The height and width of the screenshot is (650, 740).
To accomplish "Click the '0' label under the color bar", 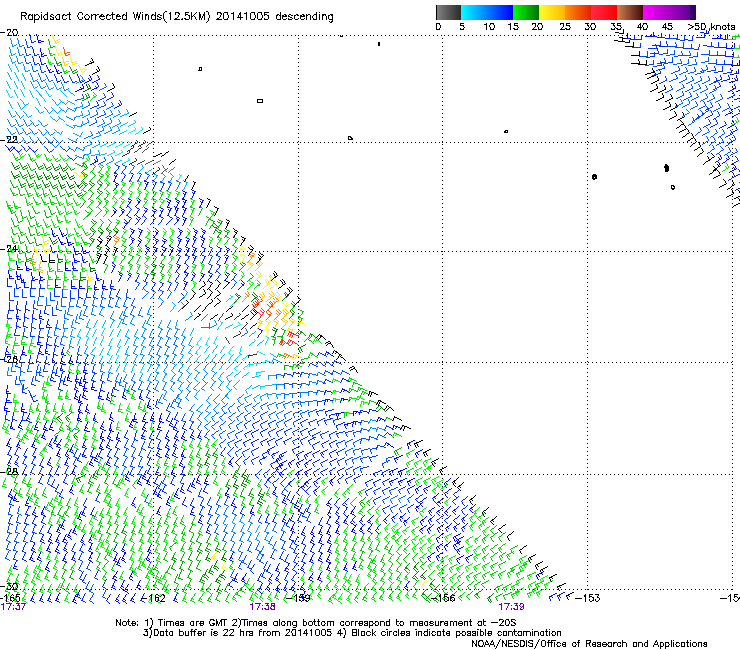I will [438, 27].
